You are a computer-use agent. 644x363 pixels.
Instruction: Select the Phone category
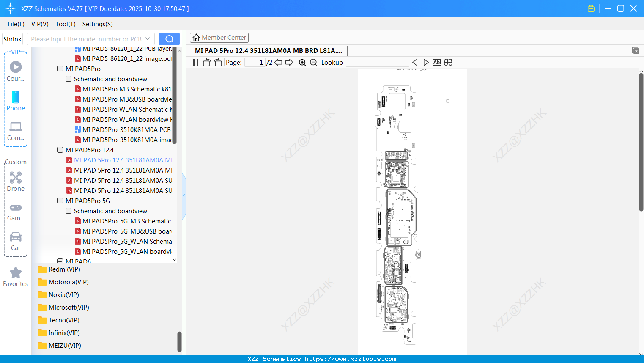click(x=16, y=101)
